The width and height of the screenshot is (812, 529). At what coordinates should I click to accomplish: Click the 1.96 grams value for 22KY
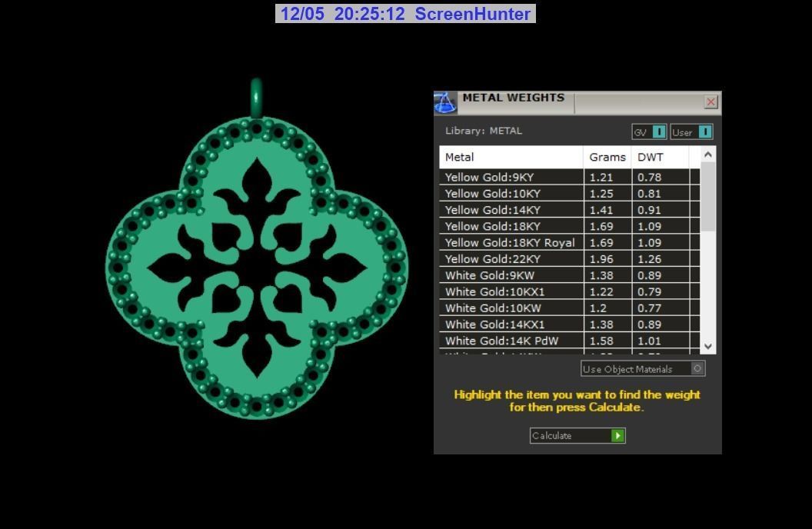point(601,259)
